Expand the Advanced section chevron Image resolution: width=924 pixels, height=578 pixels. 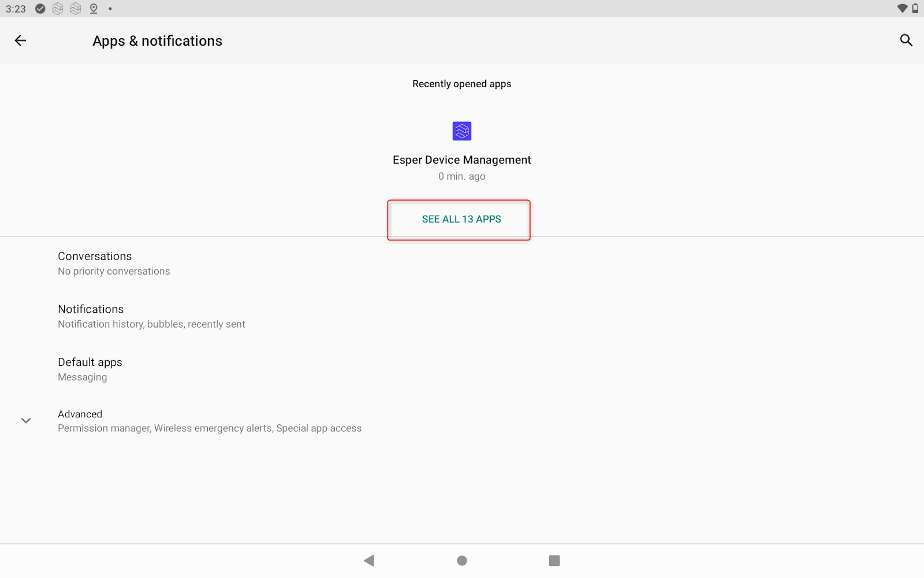(x=26, y=421)
